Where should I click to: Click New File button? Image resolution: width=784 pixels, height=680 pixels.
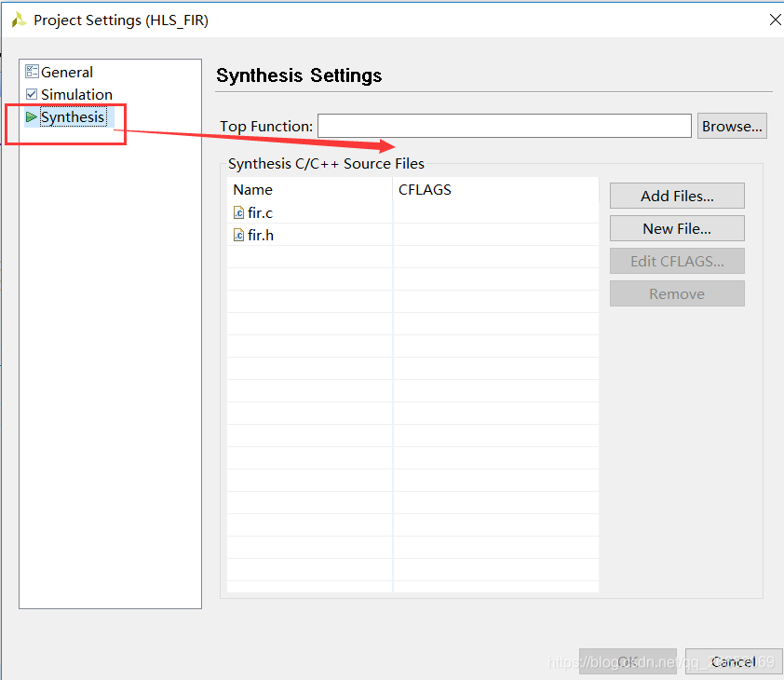point(677,228)
